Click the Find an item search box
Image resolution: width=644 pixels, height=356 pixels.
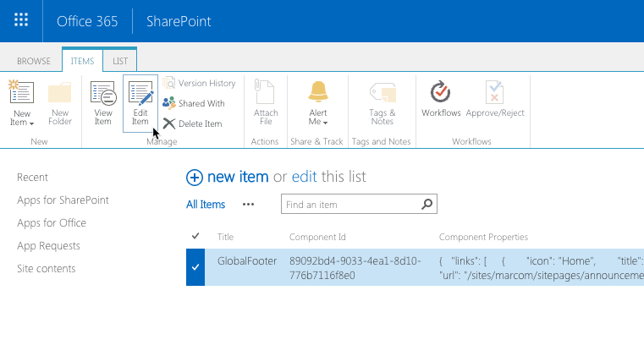[x=351, y=204]
